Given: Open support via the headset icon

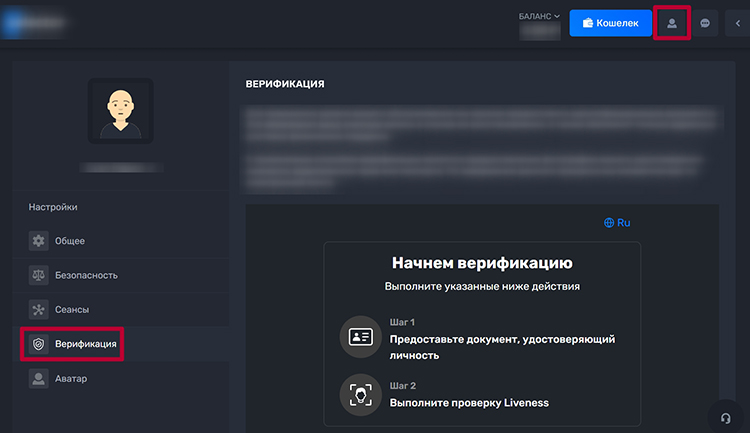Looking at the screenshot, I should 726,418.
